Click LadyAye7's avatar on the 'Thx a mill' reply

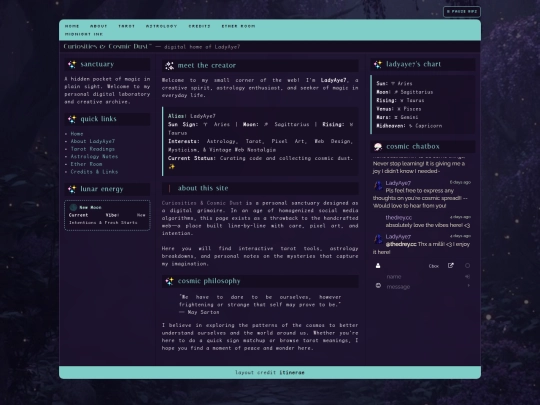[x=378, y=239]
